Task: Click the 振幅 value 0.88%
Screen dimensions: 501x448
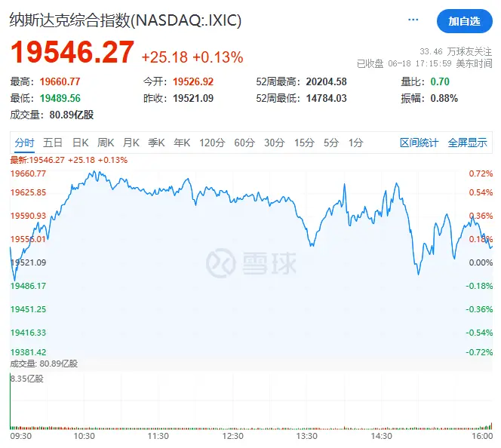Action: tap(444, 98)
